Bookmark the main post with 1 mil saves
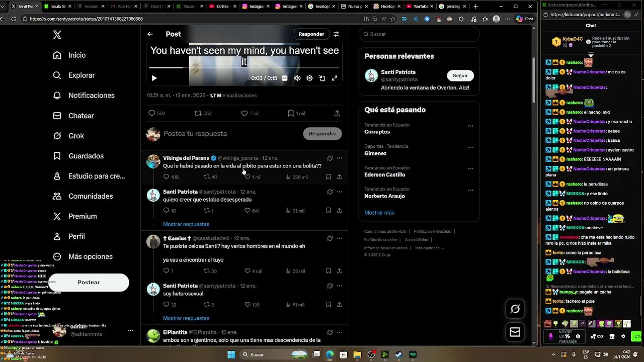Viewport: 644px width, 362px height. 296,113
